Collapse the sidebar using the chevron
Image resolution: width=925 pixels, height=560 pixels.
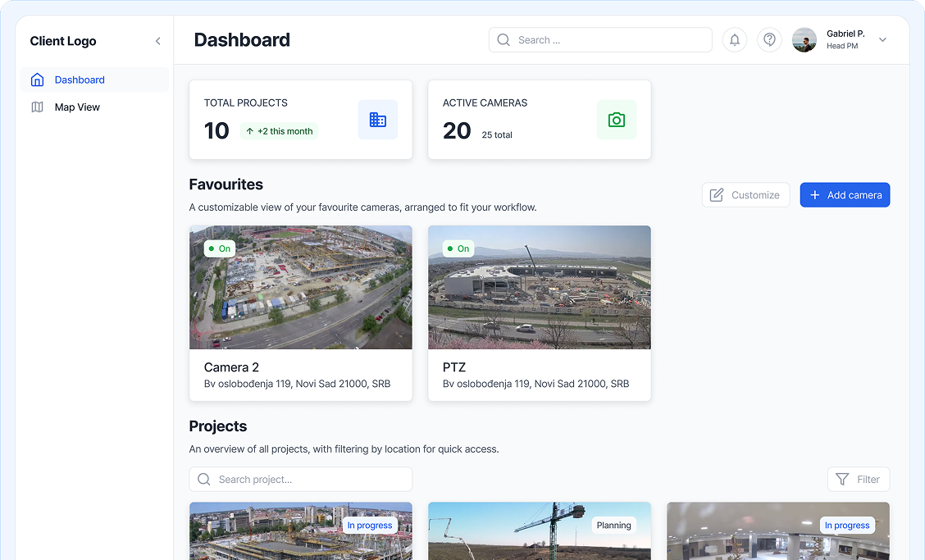[x=157, y=40]
